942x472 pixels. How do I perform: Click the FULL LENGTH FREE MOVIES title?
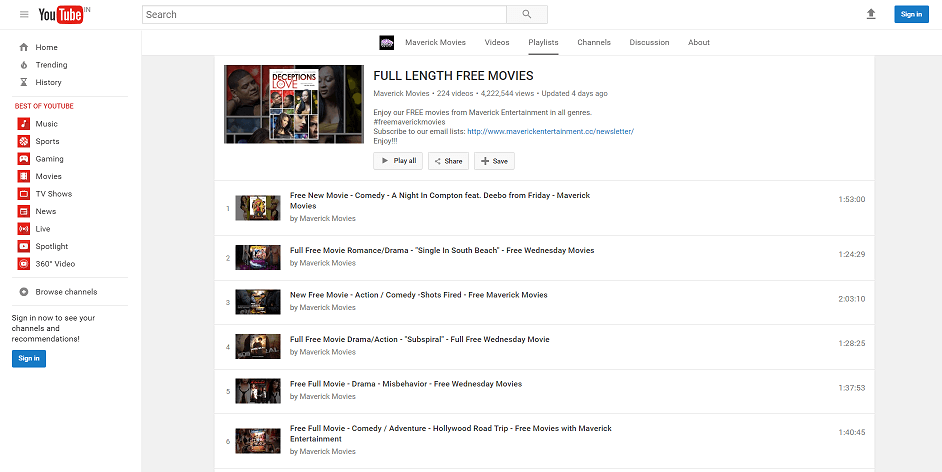pos(453,76)
